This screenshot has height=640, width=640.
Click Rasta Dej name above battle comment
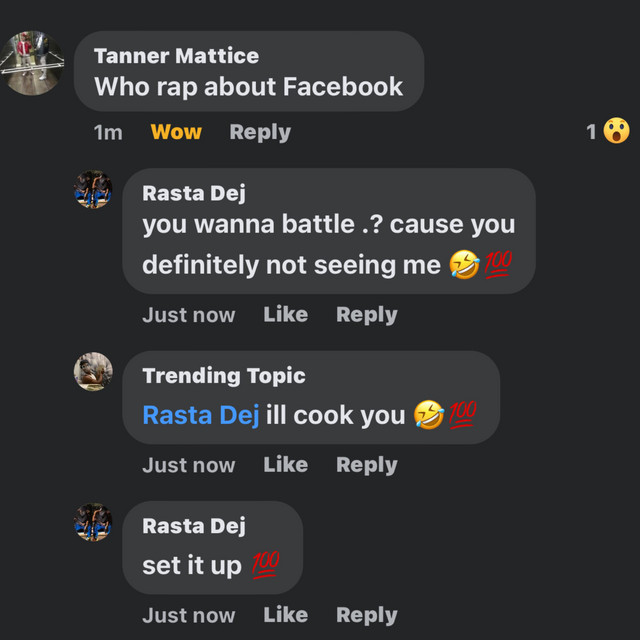(x=194, y=193)
